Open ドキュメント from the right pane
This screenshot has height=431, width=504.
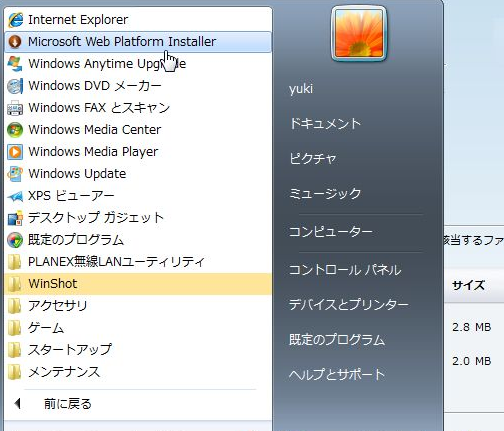coord(325,124)
